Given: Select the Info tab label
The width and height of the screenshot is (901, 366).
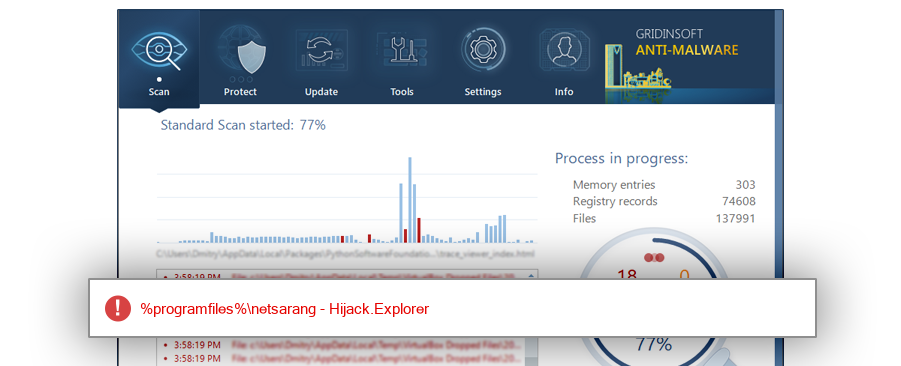Looking at the screenshot, I should [x=564, y=92].
